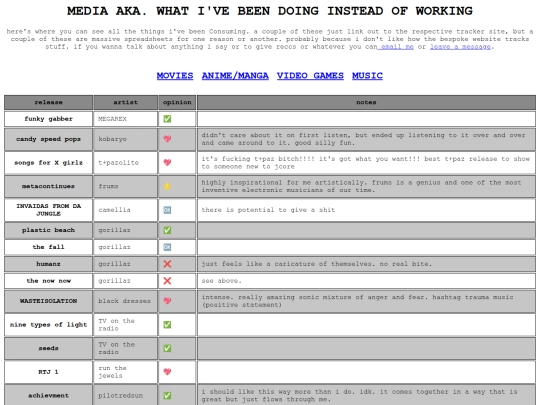Image resolution: width=540 pixels, height=405 pixels.
Task: Select the 'songs for X girlz' cell
Action: (x=49, y=162)
